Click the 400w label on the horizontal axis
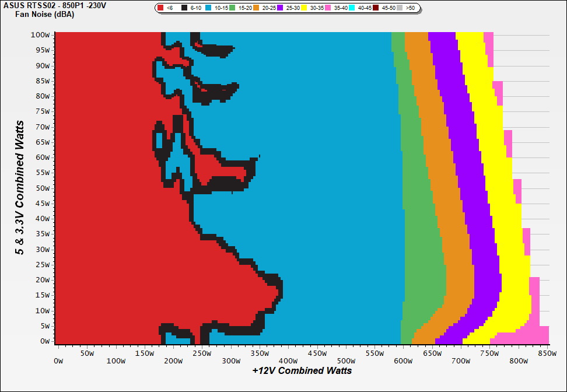Image resolution: width=567 pixels, height=392 pixels. click(x=288, y=361)
